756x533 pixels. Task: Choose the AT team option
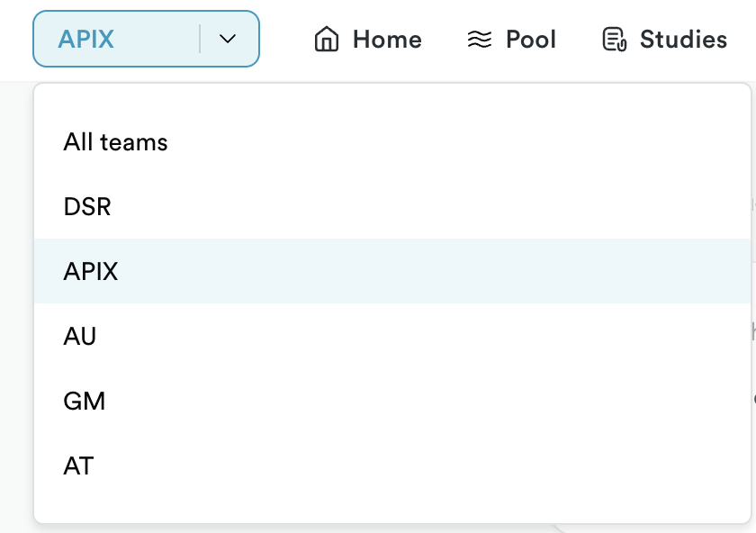point(392,465)
